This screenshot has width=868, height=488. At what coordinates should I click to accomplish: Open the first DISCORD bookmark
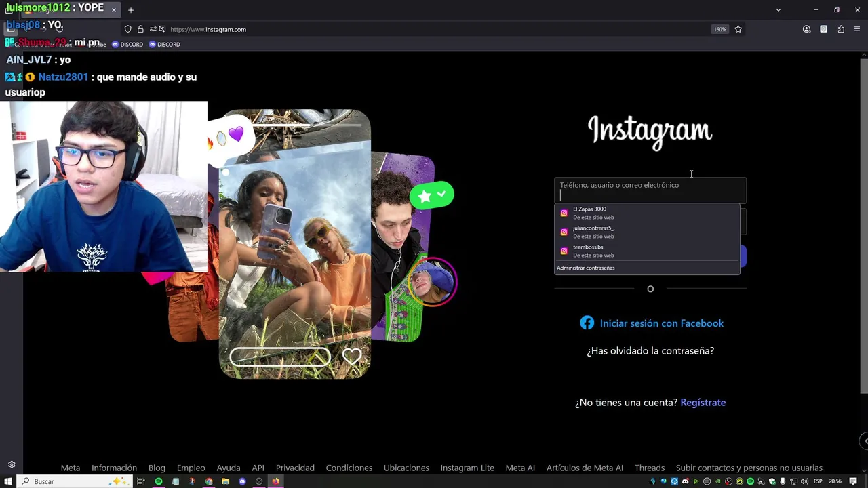127,44
